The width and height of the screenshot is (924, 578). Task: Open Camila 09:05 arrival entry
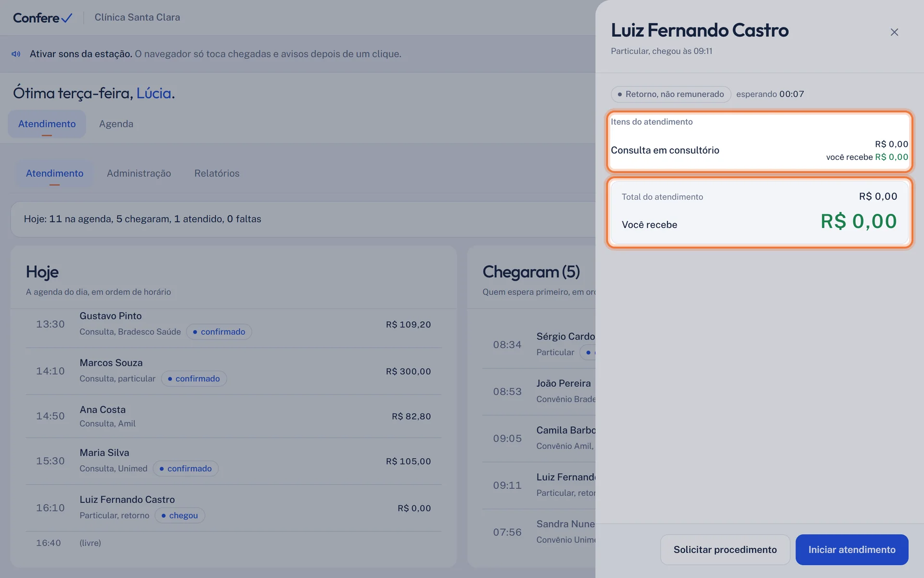coord(539,438)
